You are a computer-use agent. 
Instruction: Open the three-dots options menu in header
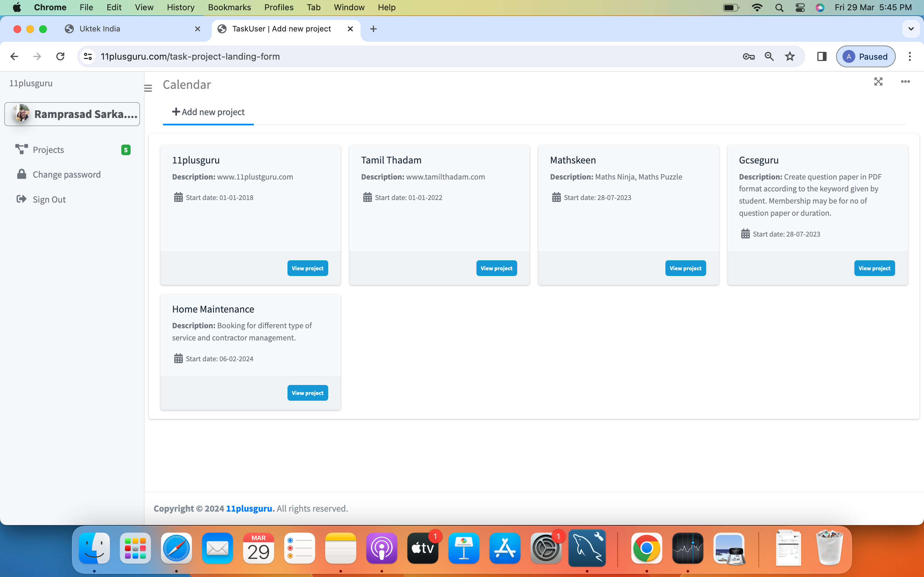click(x=905, y=82)
